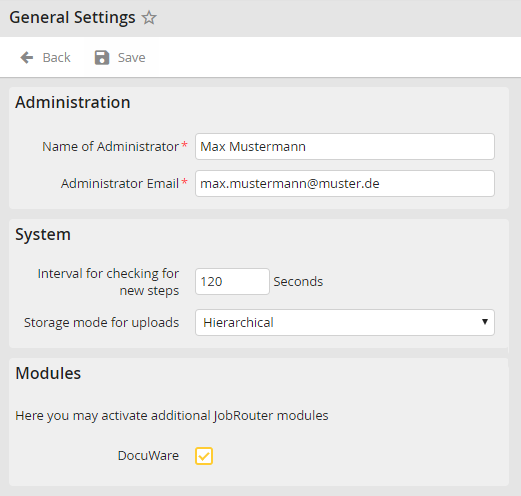Click the DocuWare label text
Screen dimensions: 521x496
tap(148, 456)
